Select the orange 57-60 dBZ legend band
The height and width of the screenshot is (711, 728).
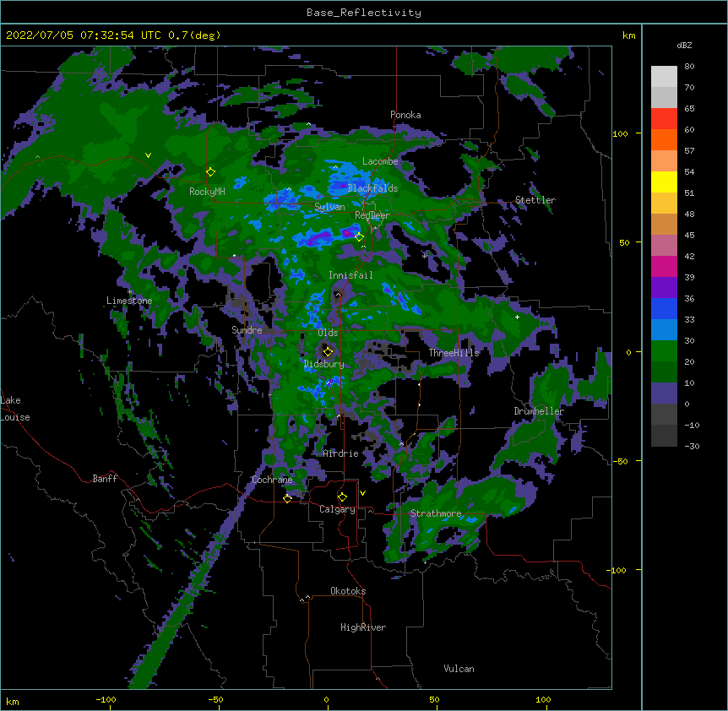coord(664,139)
